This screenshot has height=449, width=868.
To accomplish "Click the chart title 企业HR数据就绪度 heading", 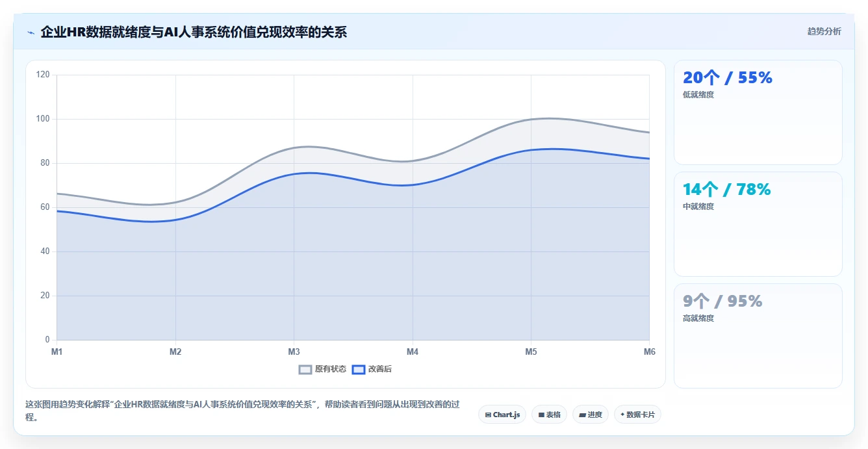I will pos(194,32).
